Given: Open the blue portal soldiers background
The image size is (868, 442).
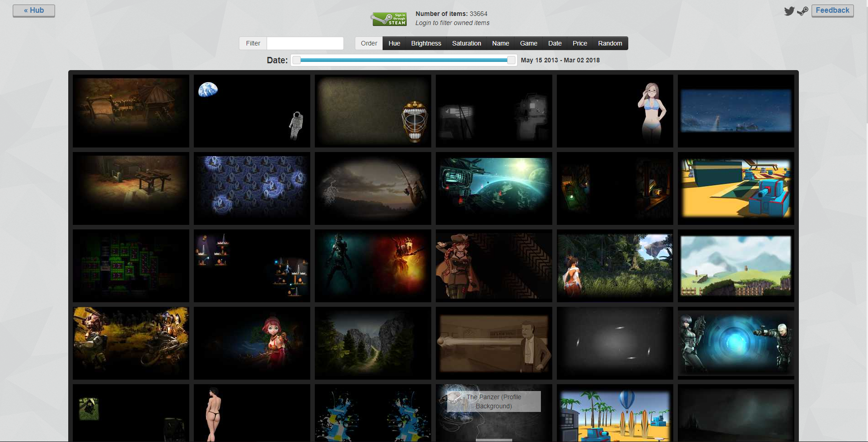Looking at the screenshot, I should click(736, 343).
